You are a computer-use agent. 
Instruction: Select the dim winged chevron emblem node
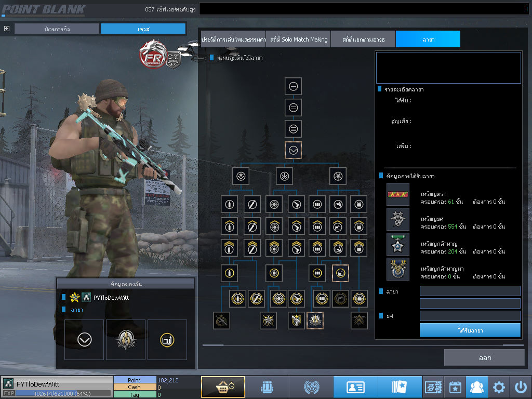359,320
